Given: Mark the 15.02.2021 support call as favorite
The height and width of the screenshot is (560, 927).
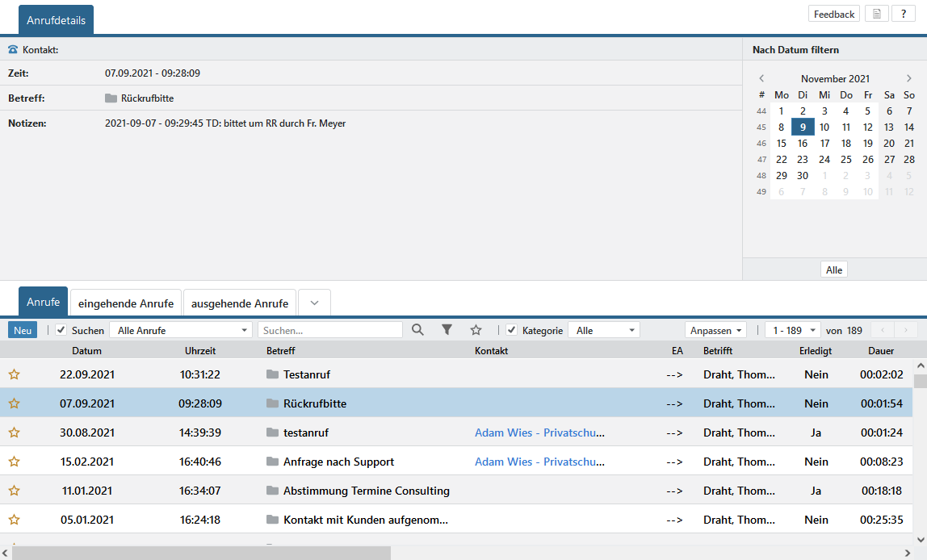Looking at the screenshot, I should tap(14, 462).
